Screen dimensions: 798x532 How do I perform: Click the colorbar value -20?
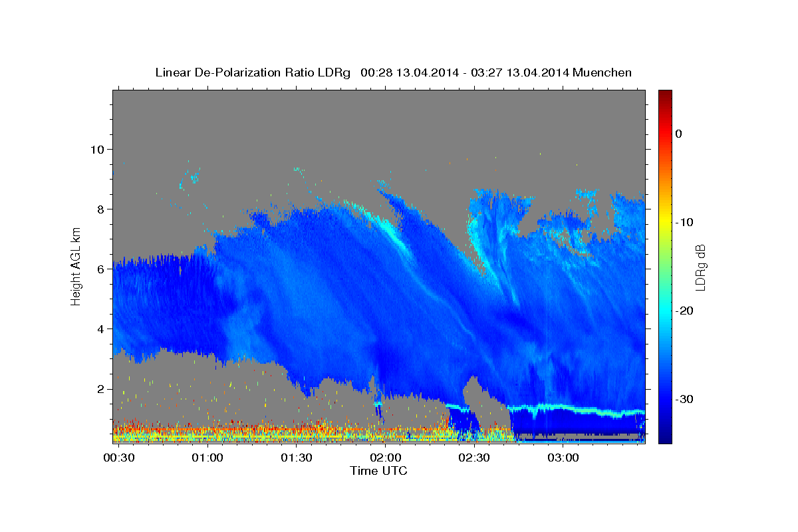[685, 311]
